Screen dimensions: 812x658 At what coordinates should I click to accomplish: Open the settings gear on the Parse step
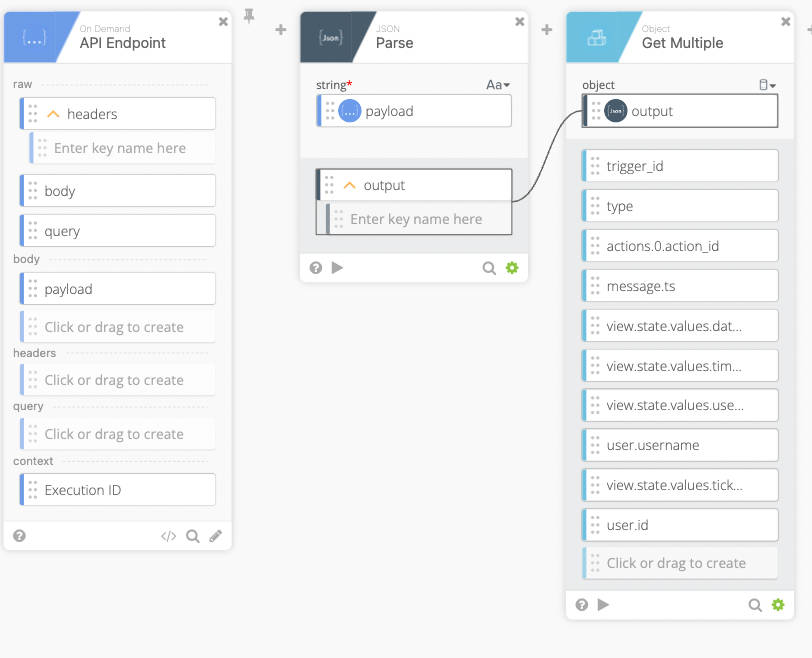click(512, 267)
